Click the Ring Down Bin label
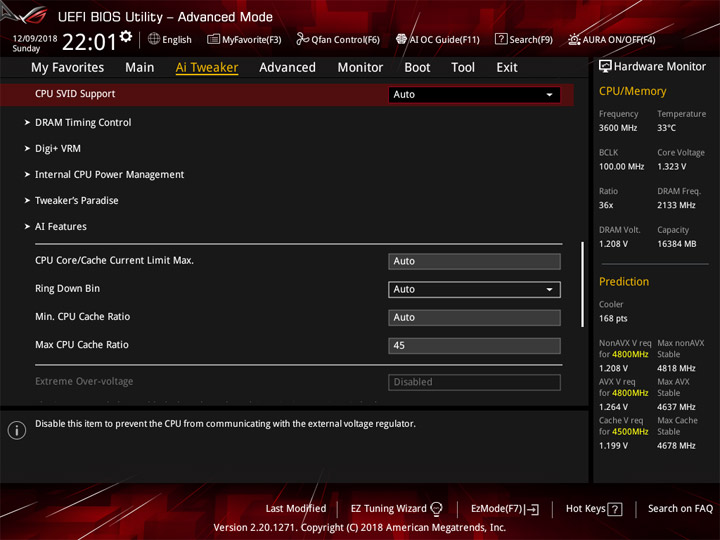 [x=68, y=289]
